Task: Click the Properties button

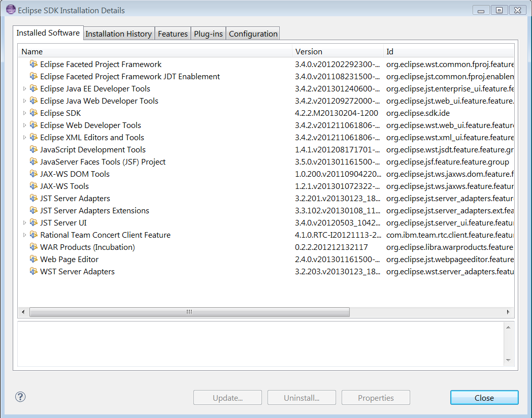Action: [x=376, y=398]
